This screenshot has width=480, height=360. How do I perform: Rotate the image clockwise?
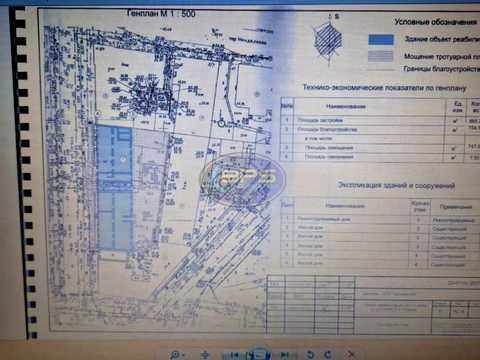point(328,354)
